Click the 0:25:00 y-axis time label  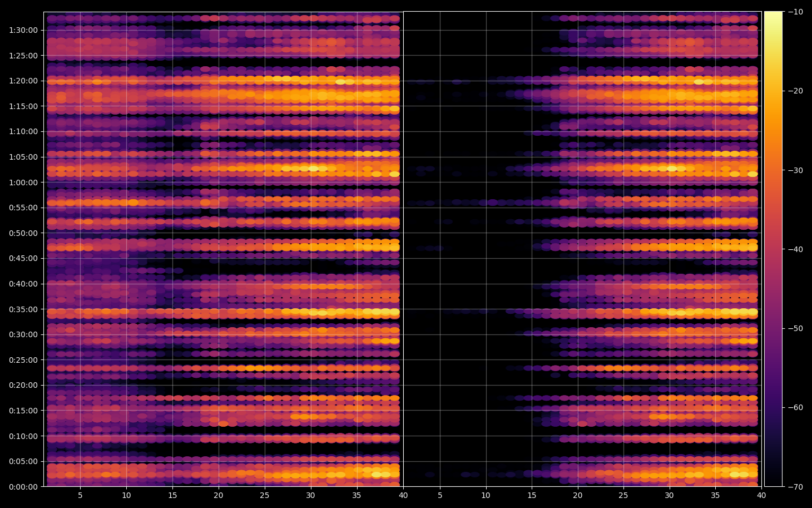point(23,360)
